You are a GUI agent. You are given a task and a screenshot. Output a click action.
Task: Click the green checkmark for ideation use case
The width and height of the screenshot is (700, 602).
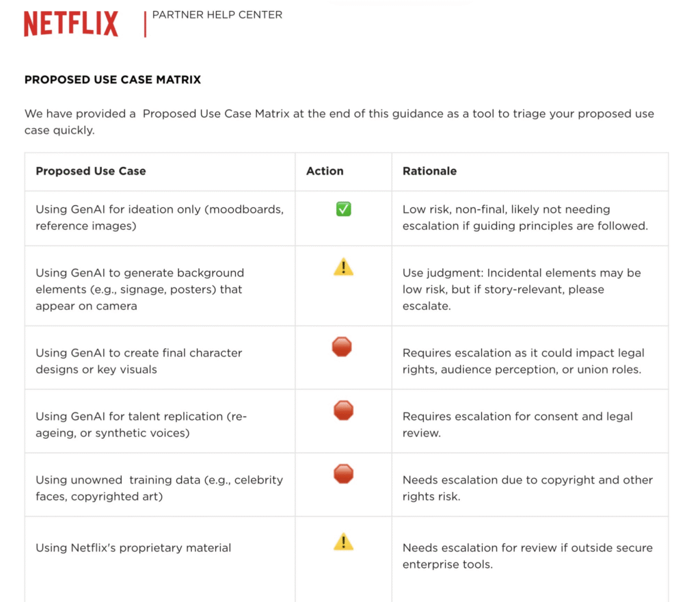point(344,209)
